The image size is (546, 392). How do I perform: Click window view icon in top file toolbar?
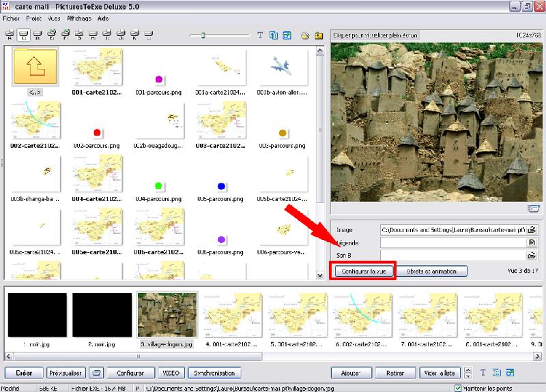point(287,35)
